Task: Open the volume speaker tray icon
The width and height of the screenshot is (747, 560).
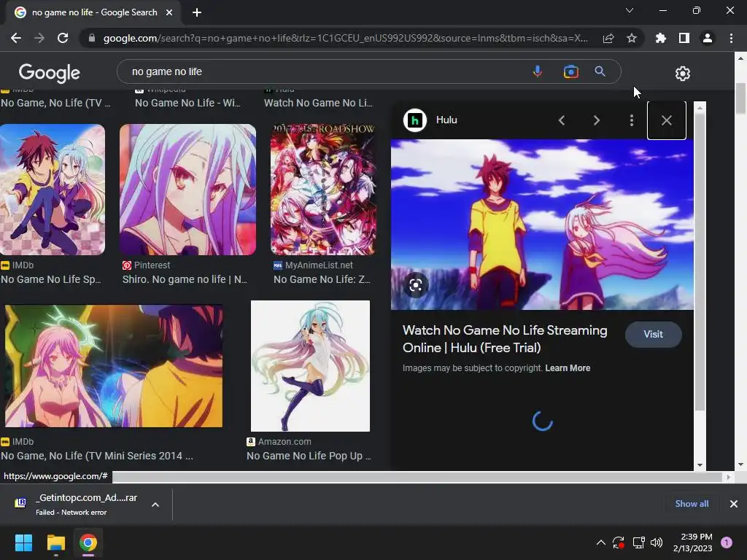Action: point(657,542)
